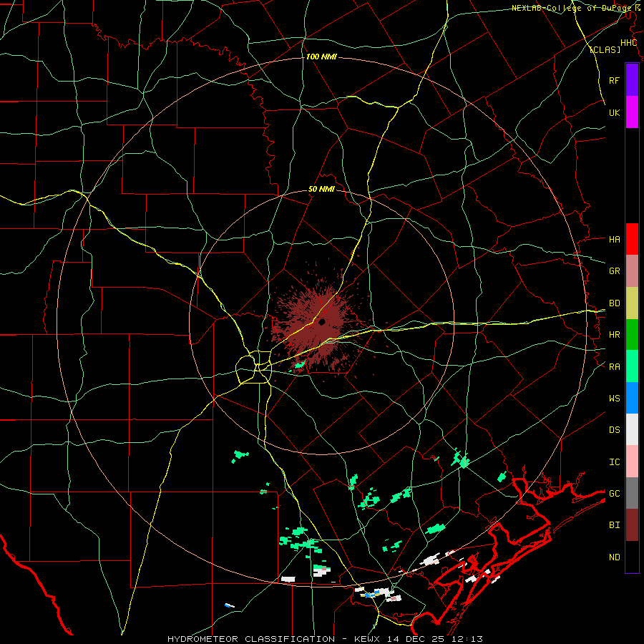Click the black radar site marker at center

point(321,322)
